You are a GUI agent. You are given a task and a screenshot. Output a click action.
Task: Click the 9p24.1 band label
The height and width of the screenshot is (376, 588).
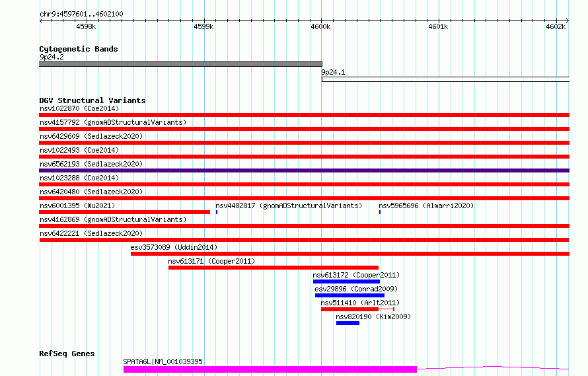pyautogui.click(x=333, y=72)
